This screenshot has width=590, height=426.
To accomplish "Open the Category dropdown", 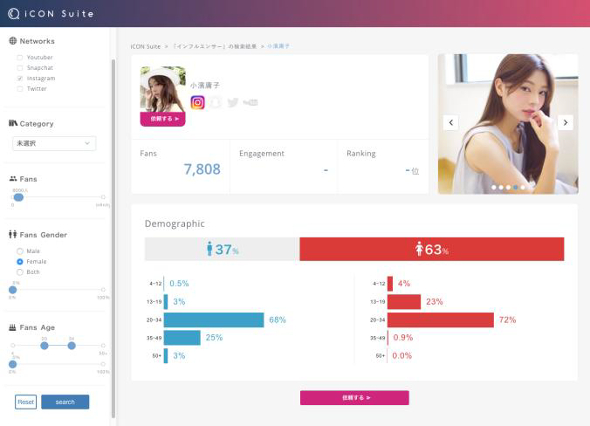I will pos(54,143).
